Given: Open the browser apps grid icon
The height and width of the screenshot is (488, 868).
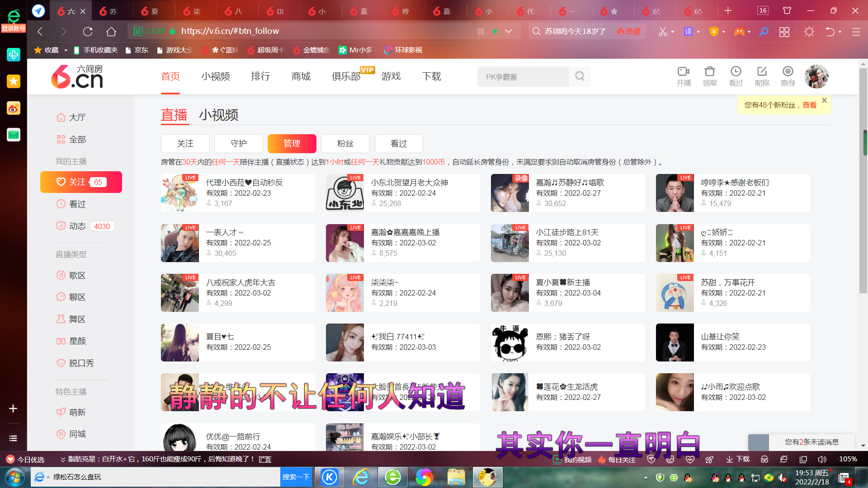Looking at the screenshot, I should point(784,32).
